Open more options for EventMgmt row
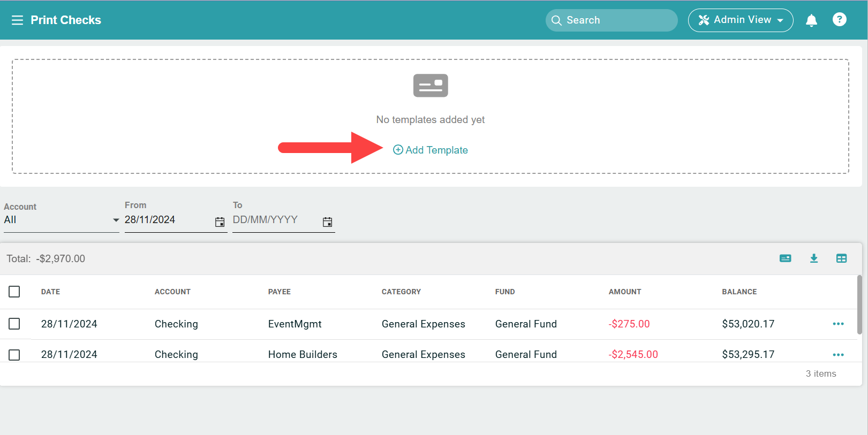Viewport: 868px width, 435px height. pyautogui.click(x=838, y=324)
